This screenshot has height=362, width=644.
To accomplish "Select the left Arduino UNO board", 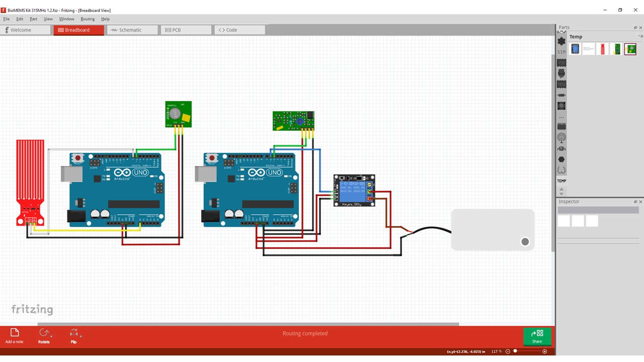I will coord(117,190).
